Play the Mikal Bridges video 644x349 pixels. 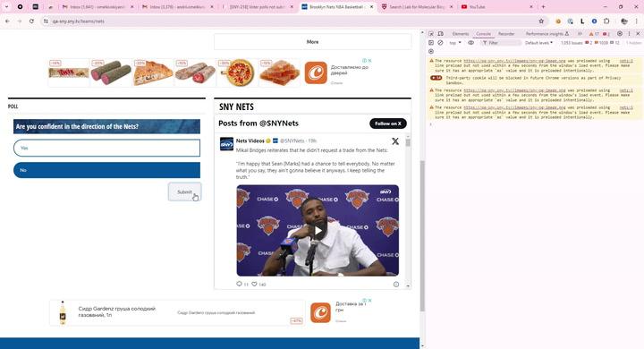[x=318, y=231]
